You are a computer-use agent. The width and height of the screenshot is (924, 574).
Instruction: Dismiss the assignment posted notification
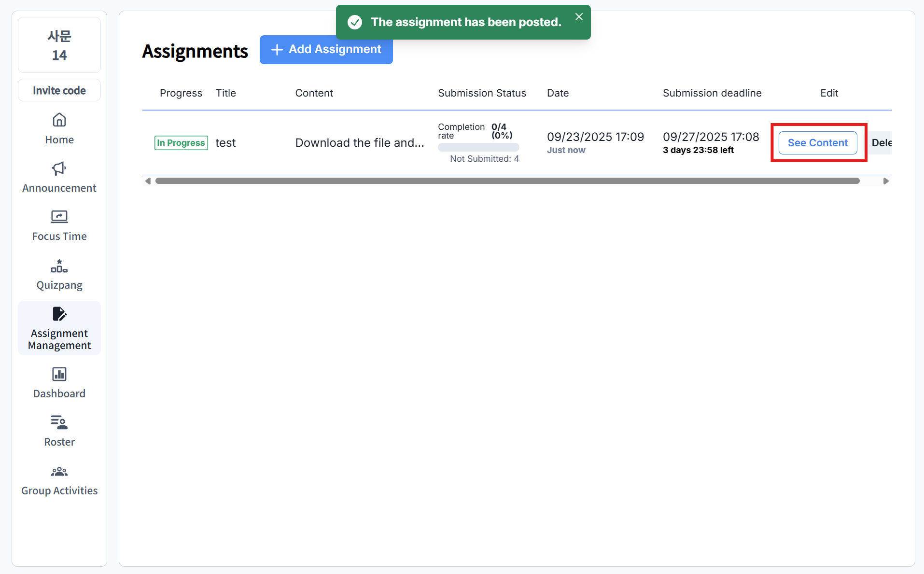pos(579,17)
